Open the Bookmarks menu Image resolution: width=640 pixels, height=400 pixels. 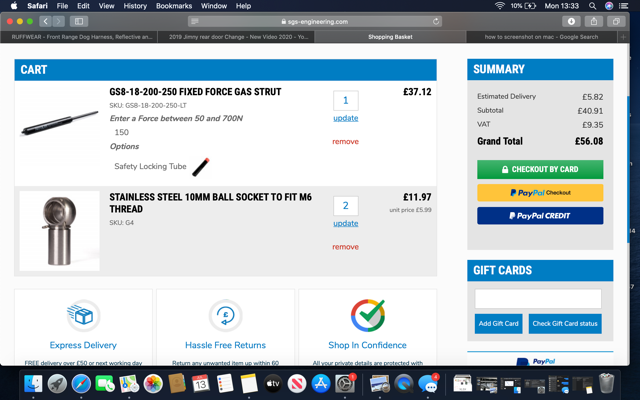click(174, 6)
